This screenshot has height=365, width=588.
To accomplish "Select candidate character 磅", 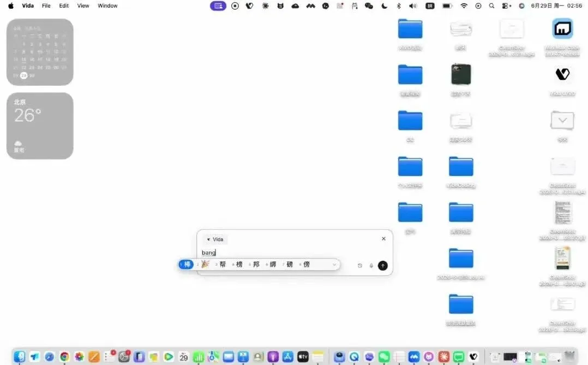I will tap(290, 265).
